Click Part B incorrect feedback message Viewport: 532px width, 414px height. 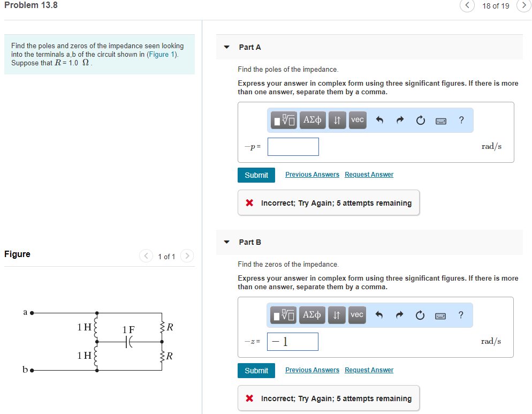[x=329, y=398]
